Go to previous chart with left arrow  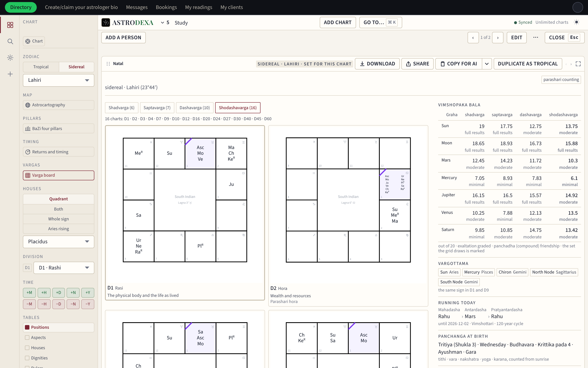coord(473,38)
